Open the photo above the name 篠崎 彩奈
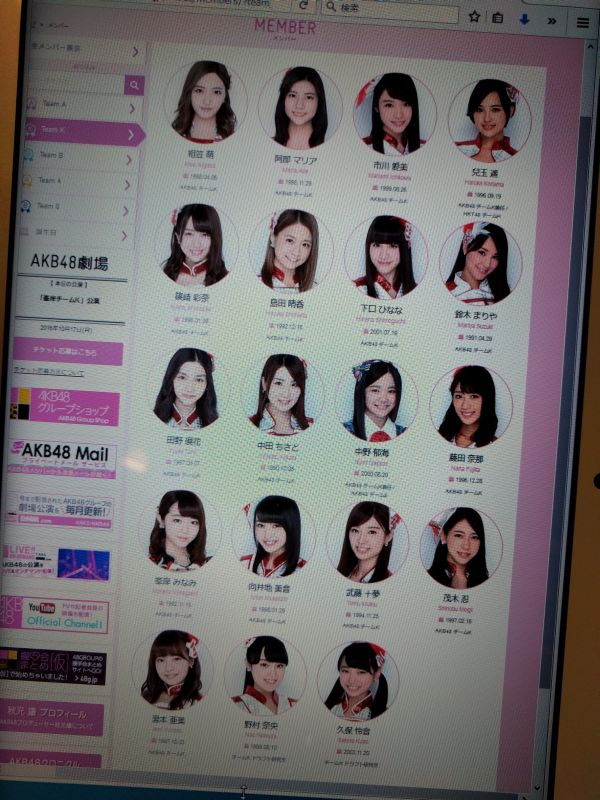Viewport: 600px width, 800px height. coord(195,244)
